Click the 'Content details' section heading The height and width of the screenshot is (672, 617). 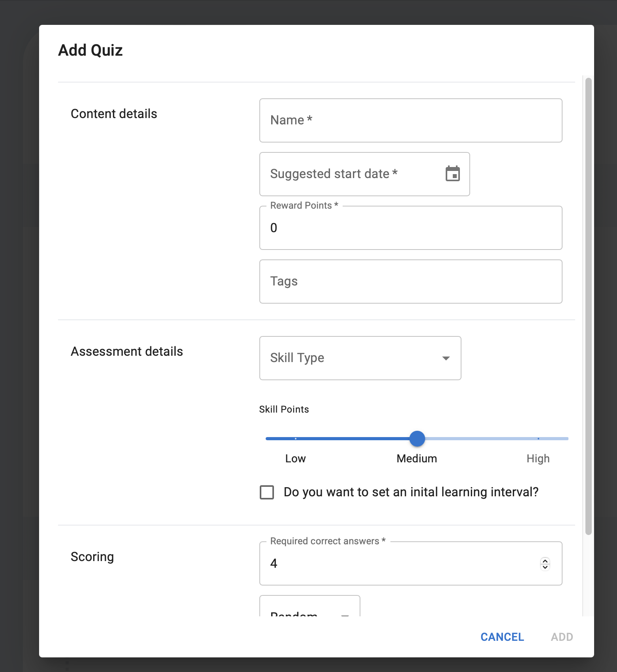tap(114, 114)
